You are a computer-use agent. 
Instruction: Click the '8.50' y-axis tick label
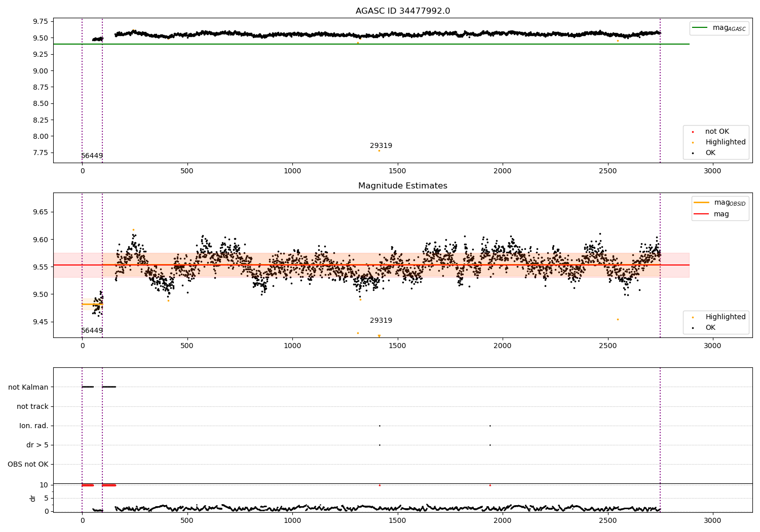(40, 103)
